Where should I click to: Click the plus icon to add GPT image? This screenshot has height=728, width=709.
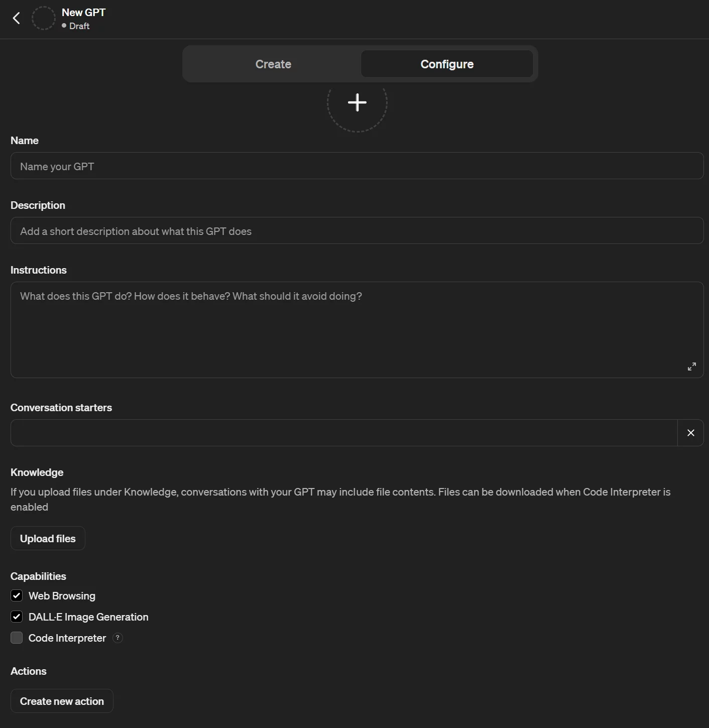(x=357, y=102)
